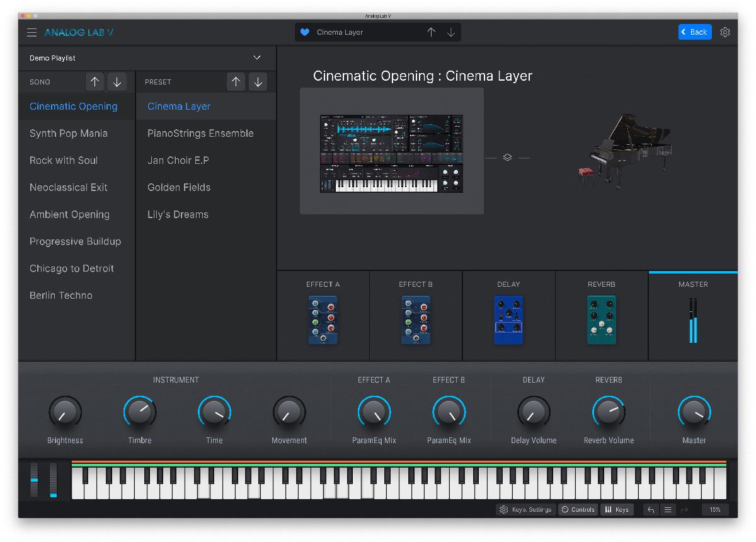Go to next preset with top-bar down arrow
This screenshot has width=756, height=542.
[451, 32]
